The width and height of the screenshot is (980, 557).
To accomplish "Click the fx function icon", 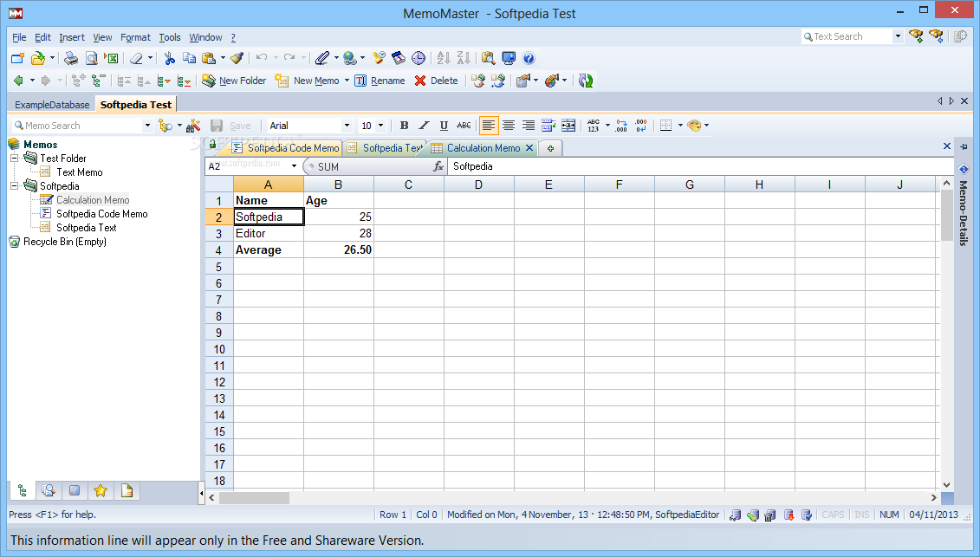I will (x=438, y=166).
